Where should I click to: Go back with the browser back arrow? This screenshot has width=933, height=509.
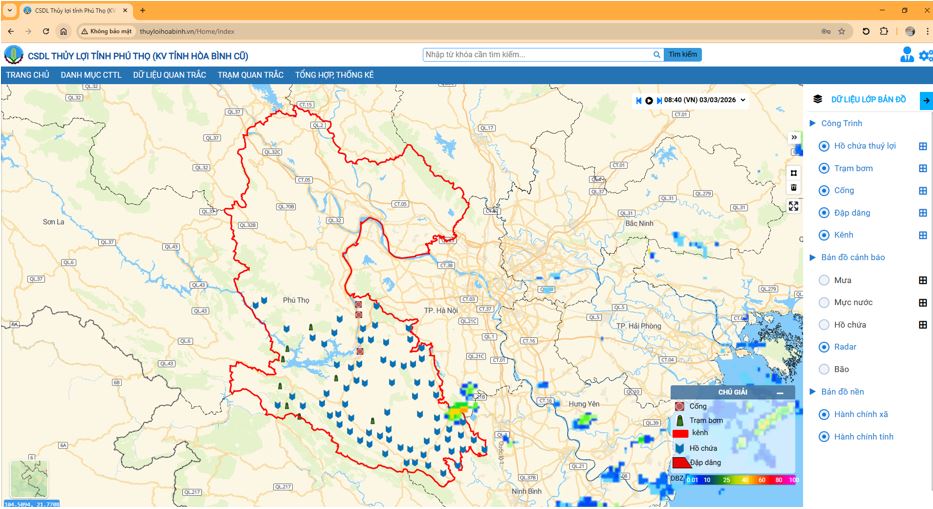pos(11,31)
